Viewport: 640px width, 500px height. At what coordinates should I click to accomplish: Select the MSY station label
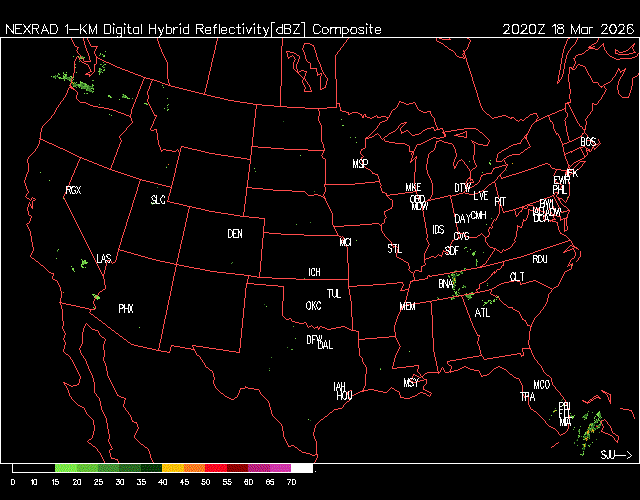[x=411, y=383]
